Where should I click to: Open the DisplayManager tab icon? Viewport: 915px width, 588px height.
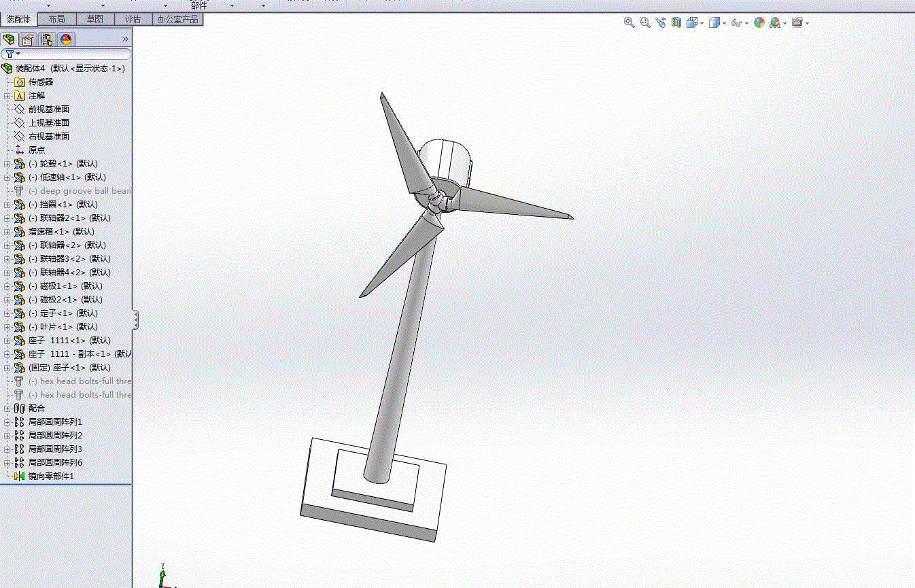tap(66, 39)
